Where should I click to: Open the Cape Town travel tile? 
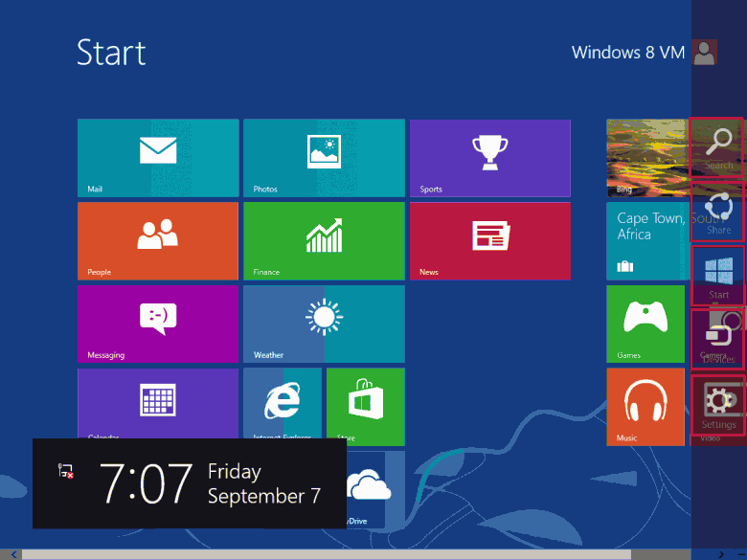(649, 241)
